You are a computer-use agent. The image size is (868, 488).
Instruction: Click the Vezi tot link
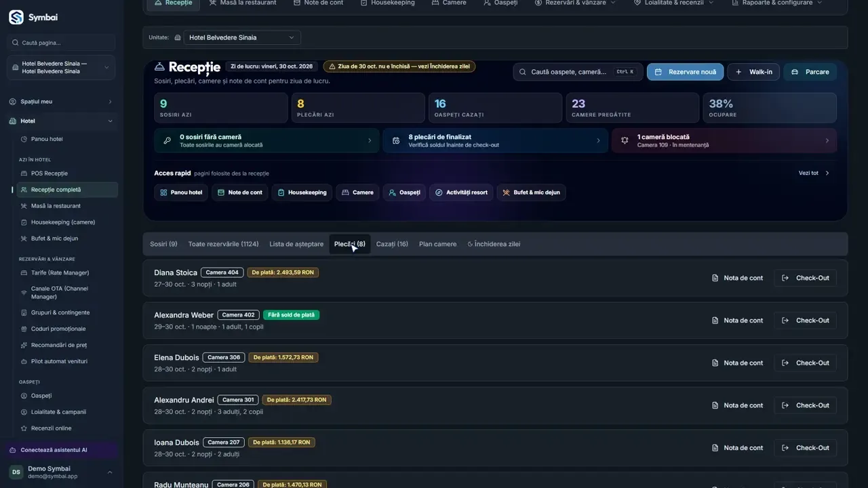[814, 173]
